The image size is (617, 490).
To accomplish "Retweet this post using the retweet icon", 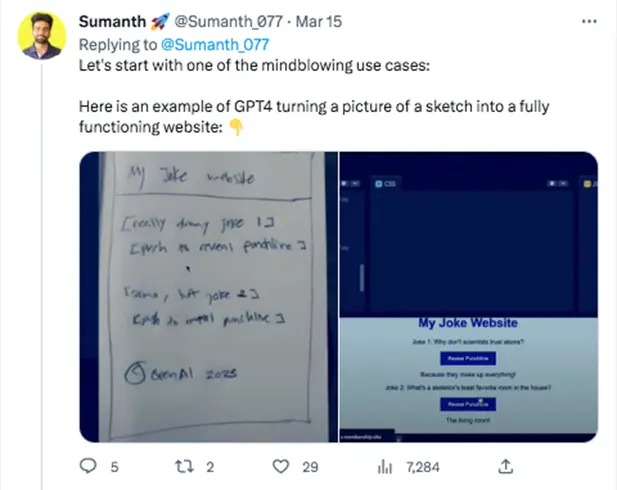I will pyautogui.click(x=183, y=466).
